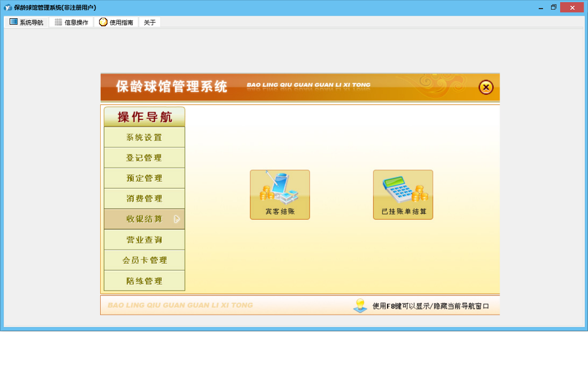Select 登记管理 in the navigation list
Screen dimensions: 588x387
point(145,158)
